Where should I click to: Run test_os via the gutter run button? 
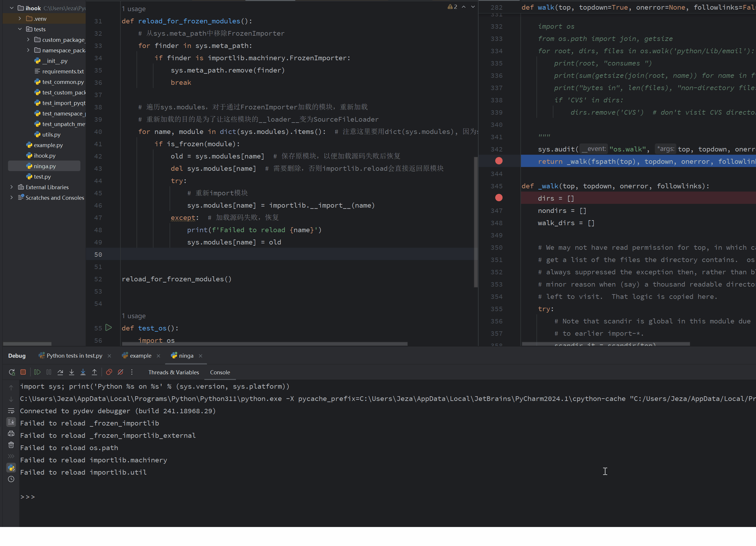tap(109, 328)
